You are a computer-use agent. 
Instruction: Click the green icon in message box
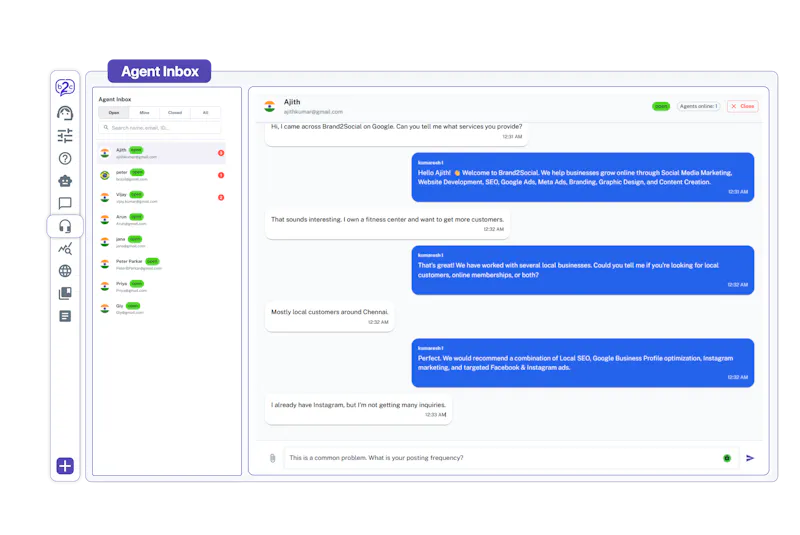tap(727, 458)
